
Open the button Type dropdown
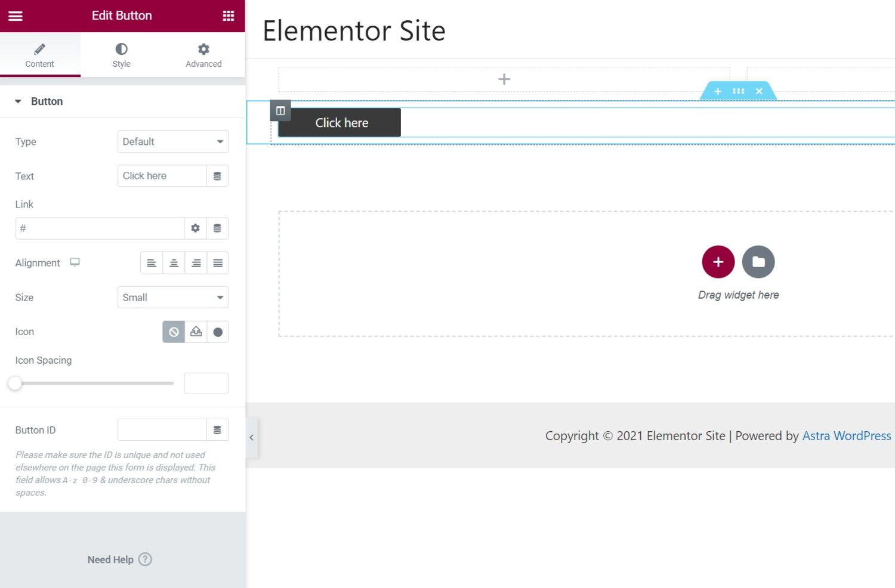(x=173, y=141)
